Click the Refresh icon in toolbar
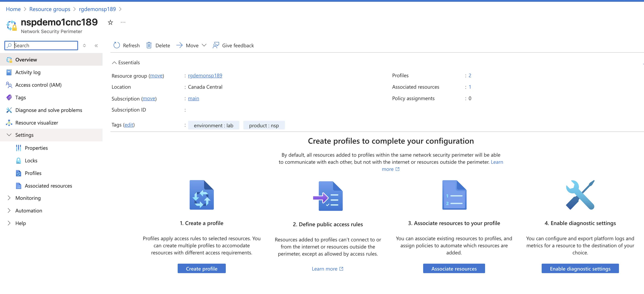The height and width of the screenshot is (294, 644). [x=117, y=45]
